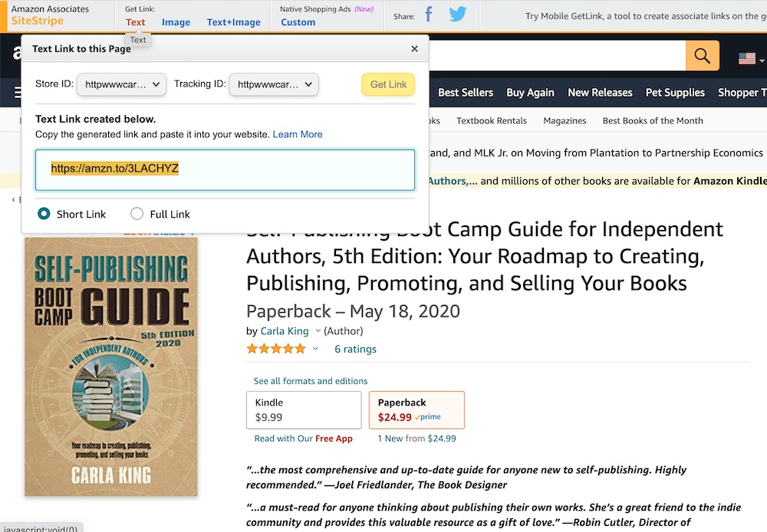
Task: Click the US flag language icon
Action: click(746, 58)
